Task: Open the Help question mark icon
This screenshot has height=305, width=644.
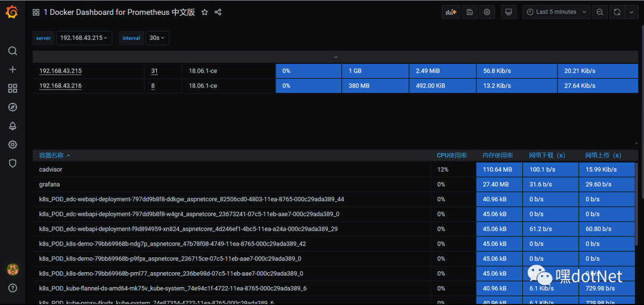Action: pos(13,288)
